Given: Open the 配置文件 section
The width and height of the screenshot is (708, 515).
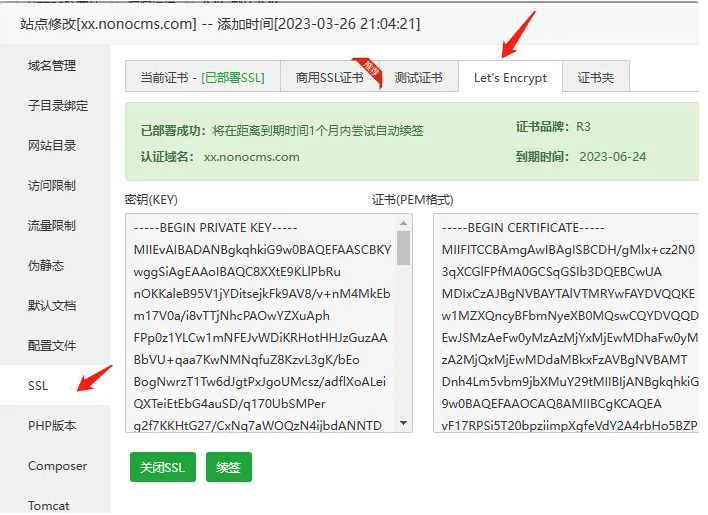Looking at the screenshot, I should tap(52, 346).
